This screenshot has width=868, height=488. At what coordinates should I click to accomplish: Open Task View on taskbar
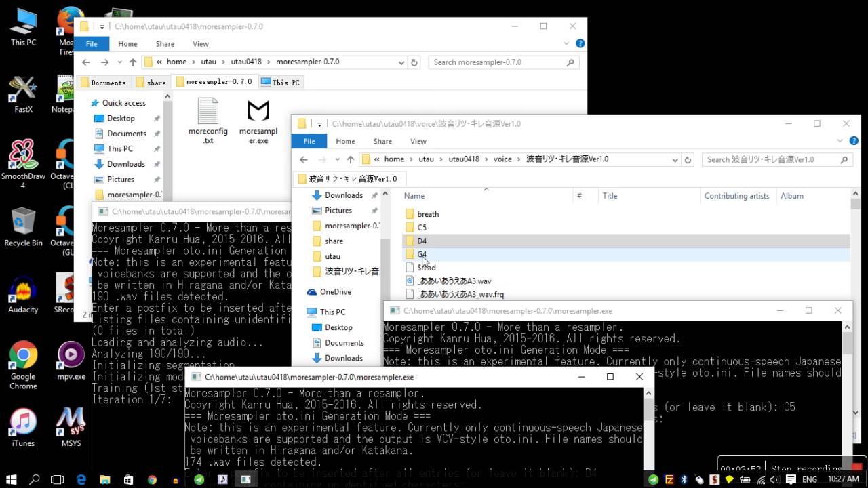pos(58,479)
